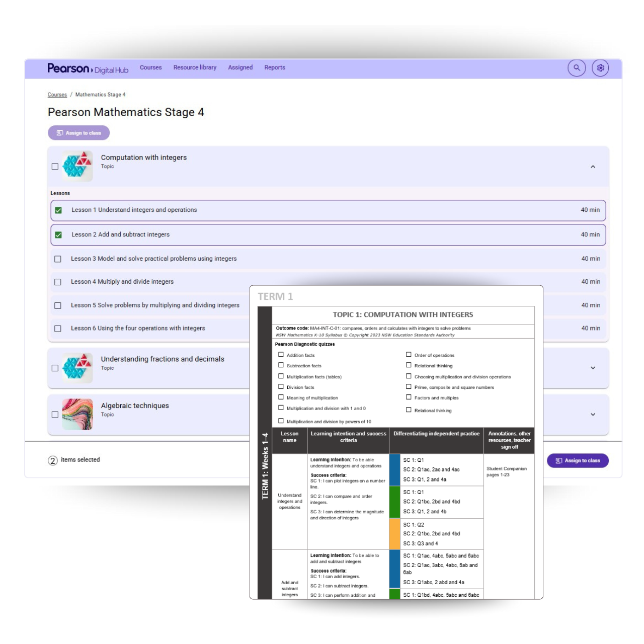Image resolution: width=644 pixels, height=644 pixels.
Task: Collapse the Computation with integers topic
Action: pos(593,167)
